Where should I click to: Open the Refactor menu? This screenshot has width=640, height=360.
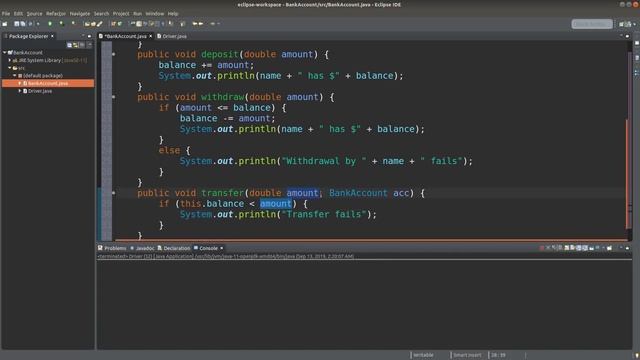56,13
